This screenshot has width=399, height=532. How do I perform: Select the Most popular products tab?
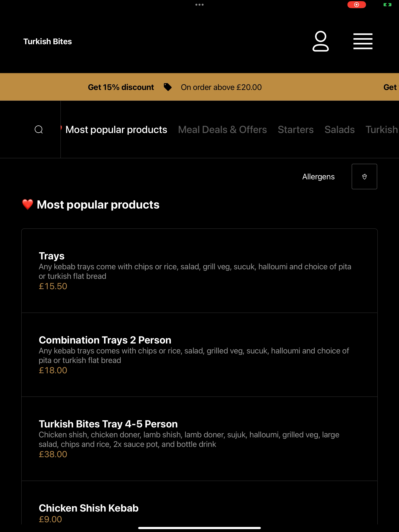[116, 129]
